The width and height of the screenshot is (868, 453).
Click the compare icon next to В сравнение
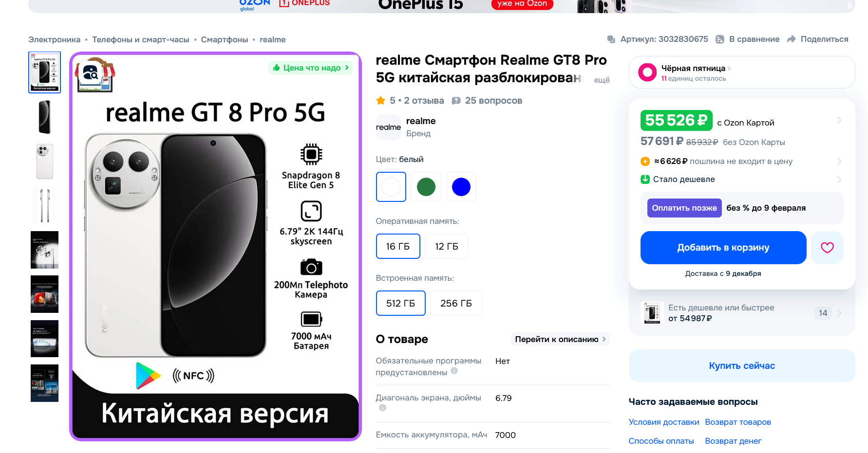[719, 39]
